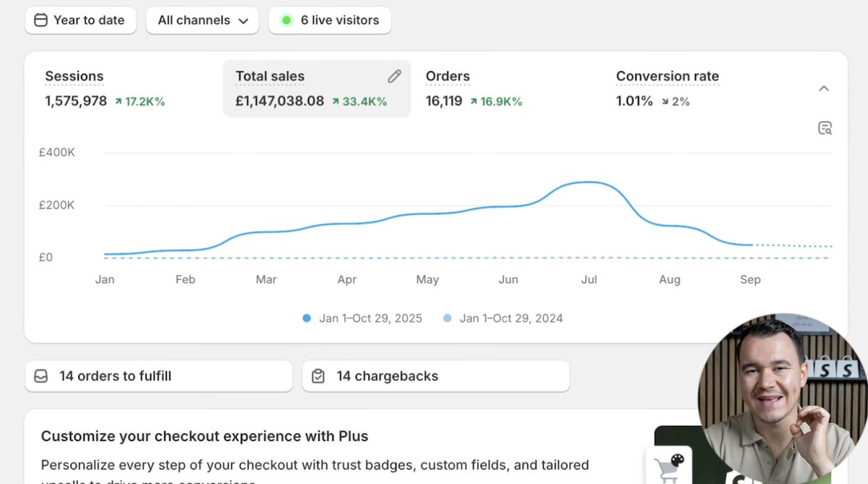
Task: Click the Jan 1–Oct 29, 2024 legend
Action: coord(503,318)
